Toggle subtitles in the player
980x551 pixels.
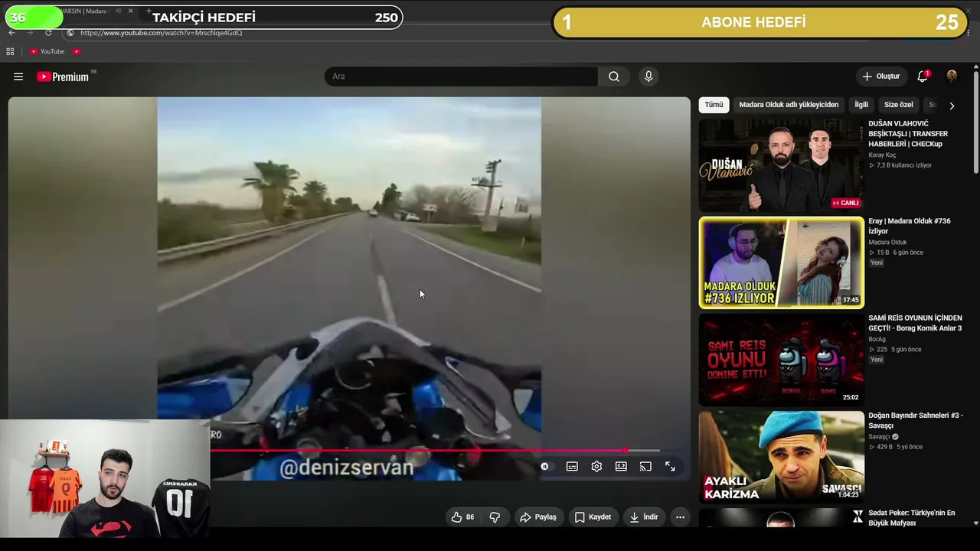(572, 466)
